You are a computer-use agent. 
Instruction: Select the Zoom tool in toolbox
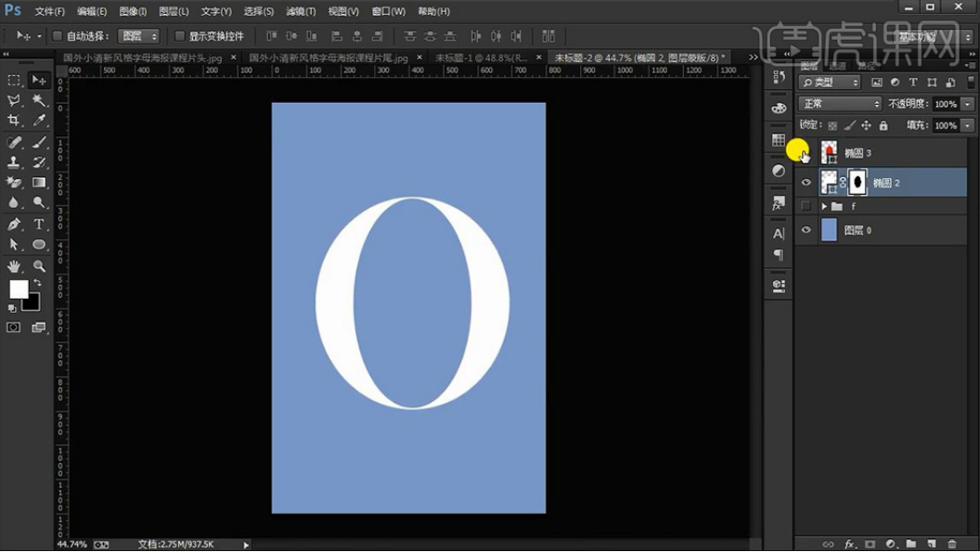tap(39, 266)
